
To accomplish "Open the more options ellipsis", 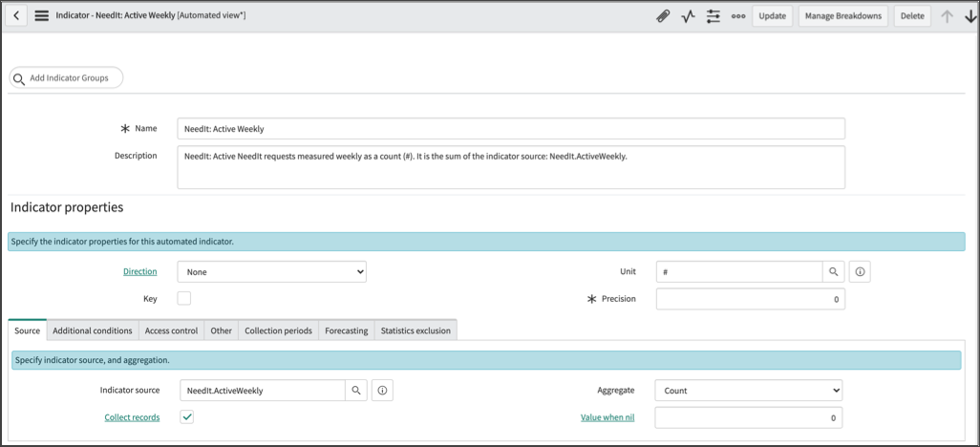I will (738, 16).
